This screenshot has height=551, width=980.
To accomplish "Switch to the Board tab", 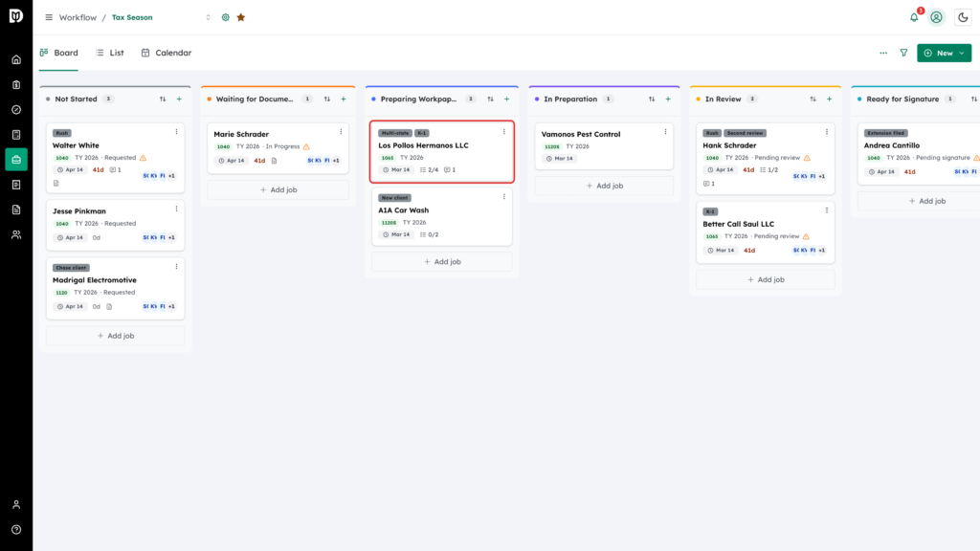I will pyautogui.click(x=58, y=54).
